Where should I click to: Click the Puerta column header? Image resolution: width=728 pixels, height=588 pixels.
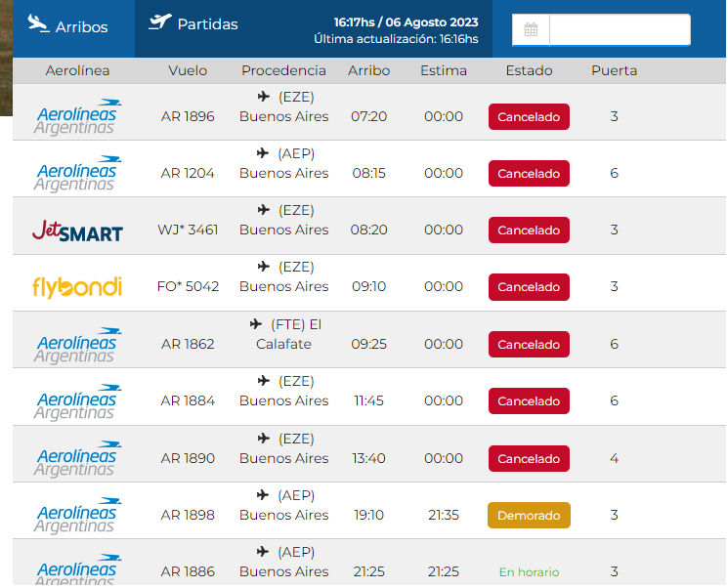(614, 70)
